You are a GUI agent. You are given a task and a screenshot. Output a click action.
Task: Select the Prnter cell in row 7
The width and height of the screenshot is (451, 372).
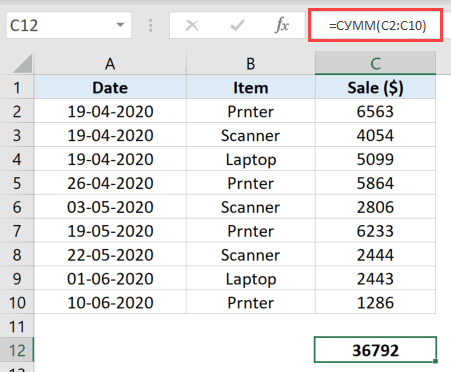pyautogui.click(x=251, y=231)
